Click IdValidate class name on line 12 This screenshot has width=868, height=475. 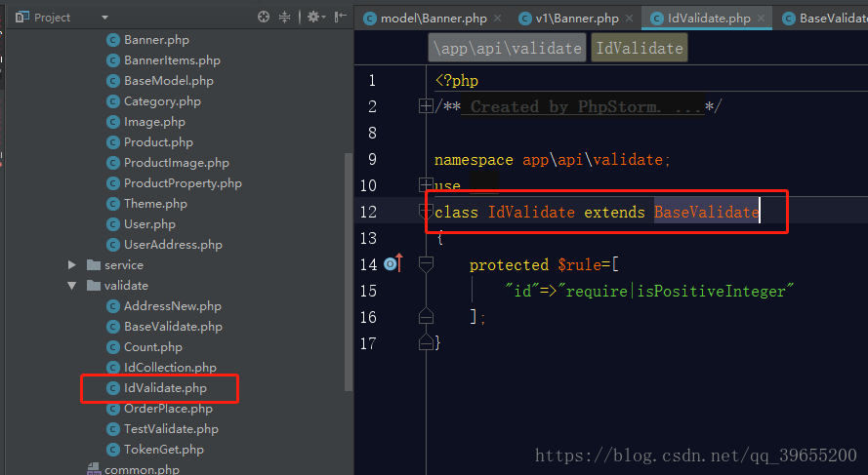click(x=531, y=212)
